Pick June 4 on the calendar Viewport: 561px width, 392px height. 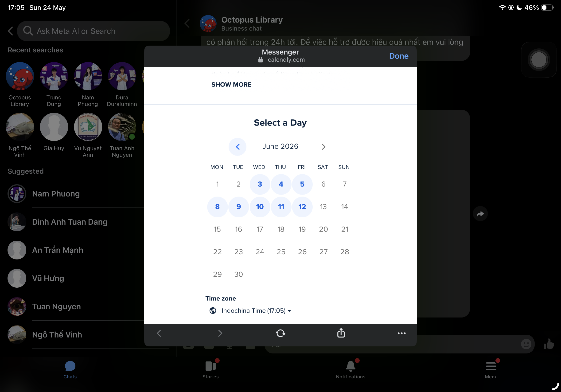tap(281, 184)
